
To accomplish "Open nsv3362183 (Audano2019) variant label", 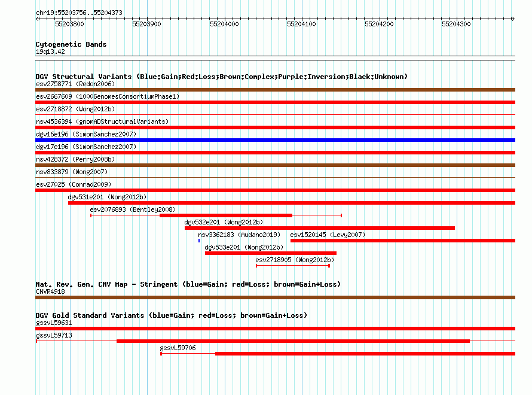I will [x=239, y=235].
